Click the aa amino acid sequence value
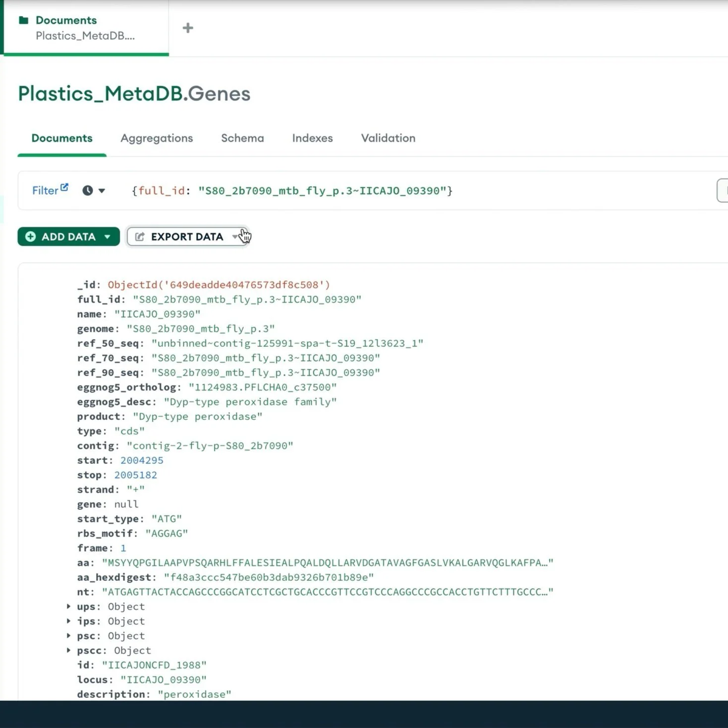Viewport: 728px width, 728px height. (x=328, y=562)
